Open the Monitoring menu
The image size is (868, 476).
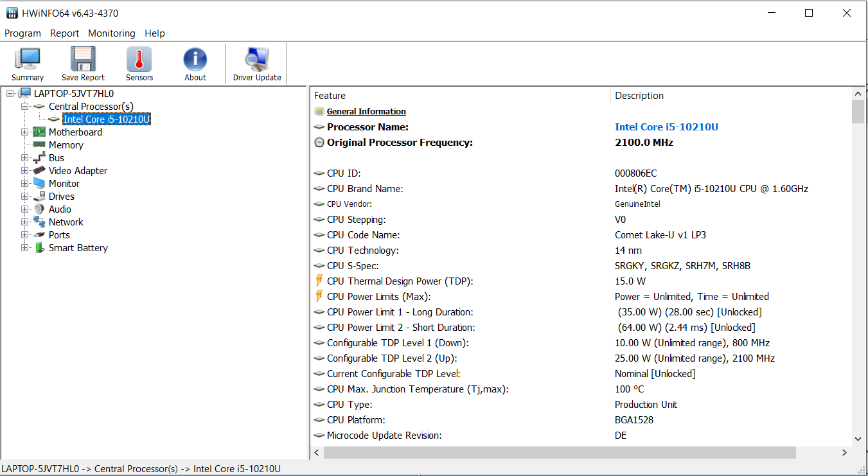112,33
